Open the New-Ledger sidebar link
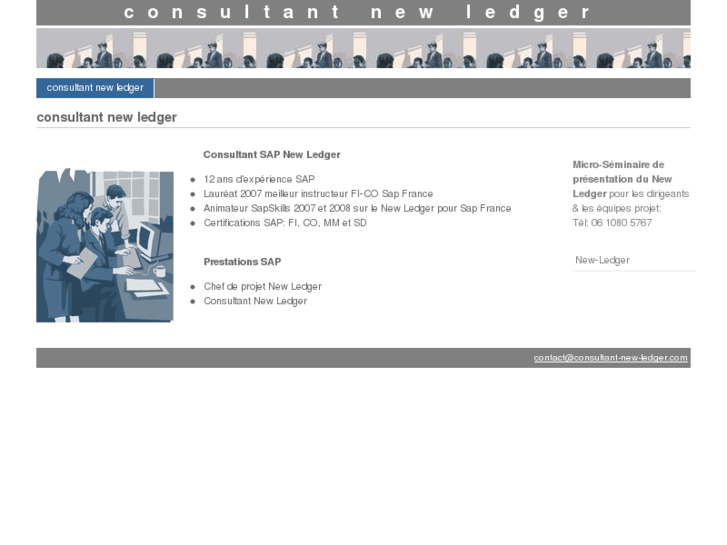Viewport: 727px width, 545px height. (602, 260)
